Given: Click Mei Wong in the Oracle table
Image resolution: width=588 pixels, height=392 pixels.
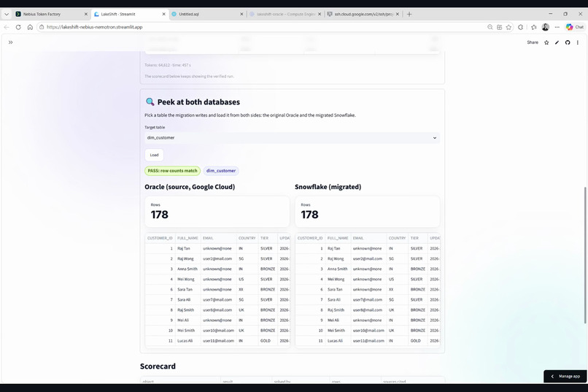Looking at the screenshot, I should point(185,280).
